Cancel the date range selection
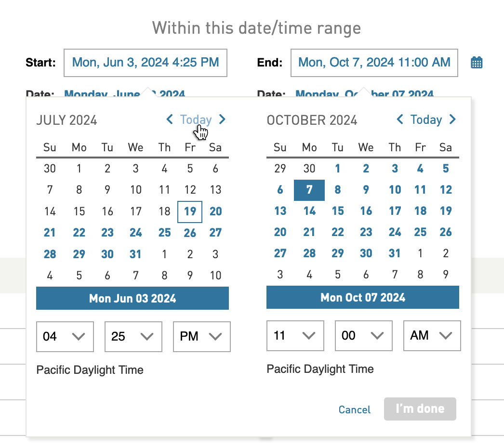This screenshot has width=504, height=448. 355,409
